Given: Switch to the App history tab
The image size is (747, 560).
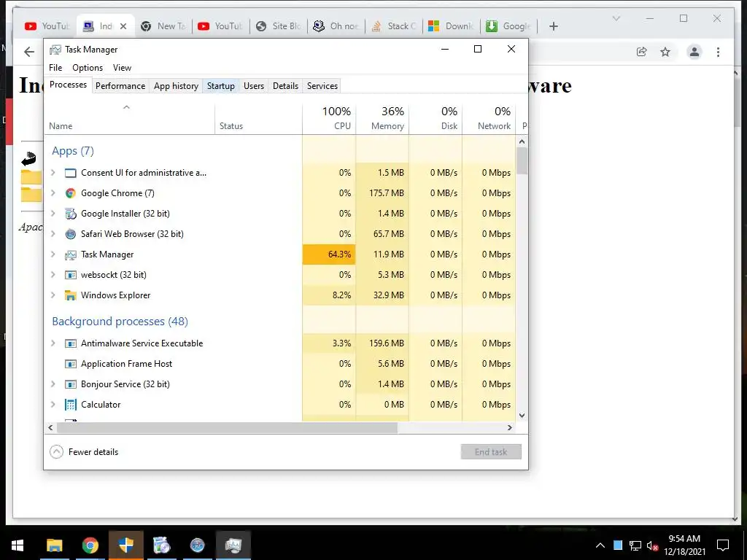Looking at the screenshot, I should point(176,86).
